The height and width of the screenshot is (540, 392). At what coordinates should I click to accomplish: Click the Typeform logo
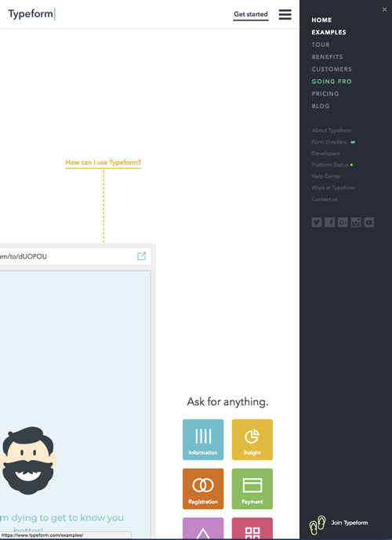[31, 14]
